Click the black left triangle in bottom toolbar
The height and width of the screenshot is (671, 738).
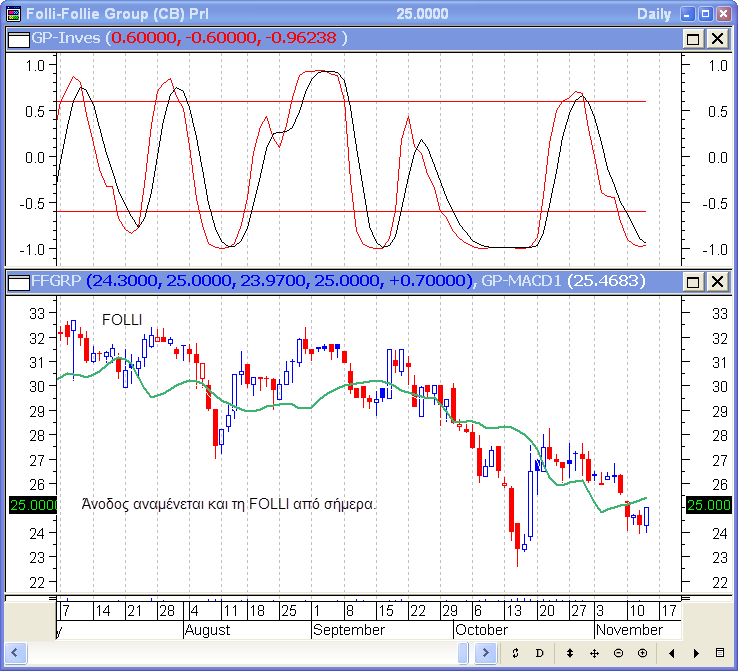[x=670, y=653]
